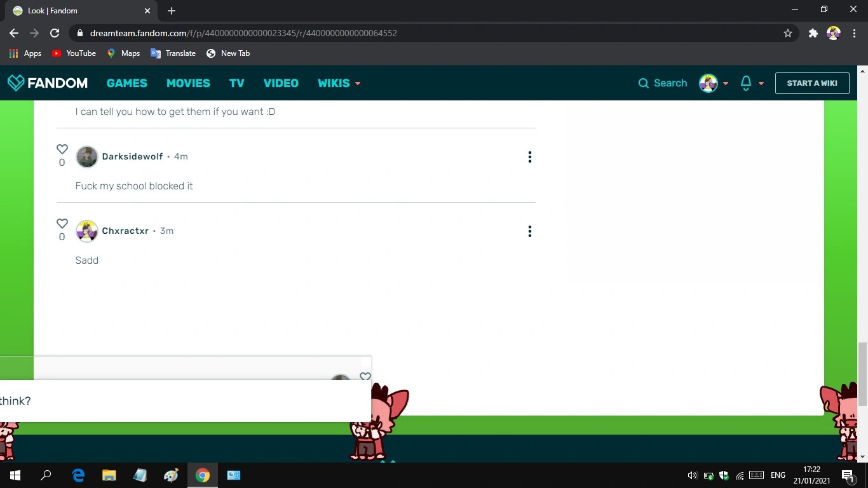Like Chxractxr's comment with the heart
The width and height of the screenshot is (868, 488).
click(x=62, y=223)
